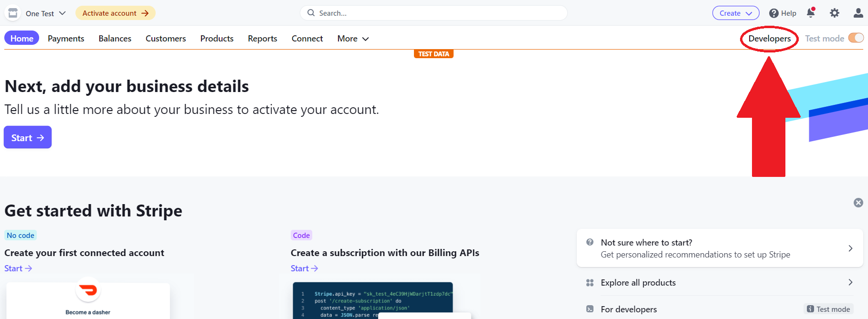Viewport: 868px width, 319px height.
Task: Open the Products tab
Action: [217, 39]
